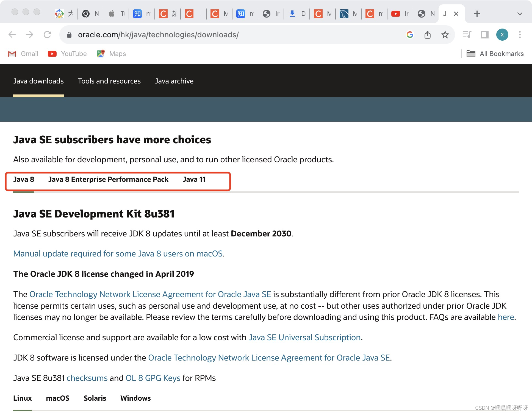The width and height of the screenshot is (532, 413).
Task: Click the FAQs 'here' link
Action: click(x=506, y=317)
